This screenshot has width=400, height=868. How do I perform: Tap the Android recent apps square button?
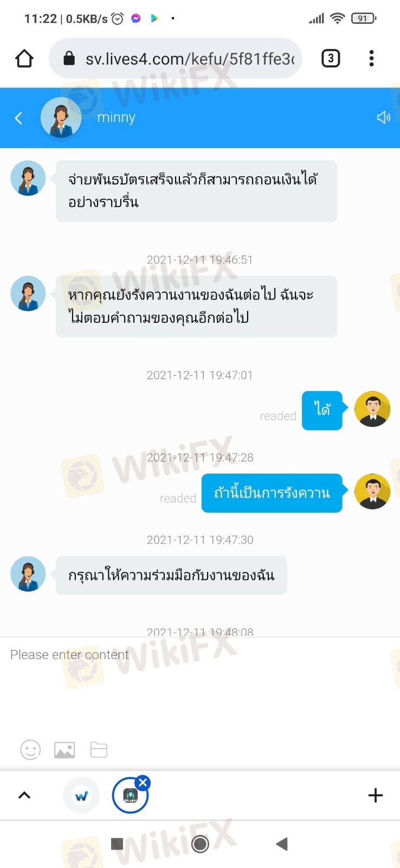pos(117,844)
